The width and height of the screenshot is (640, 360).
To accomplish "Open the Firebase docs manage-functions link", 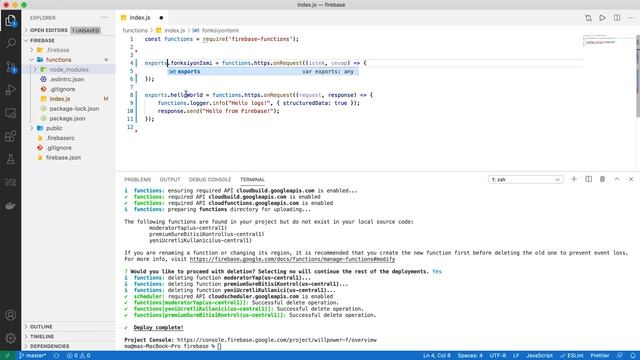I will [292, 259].
